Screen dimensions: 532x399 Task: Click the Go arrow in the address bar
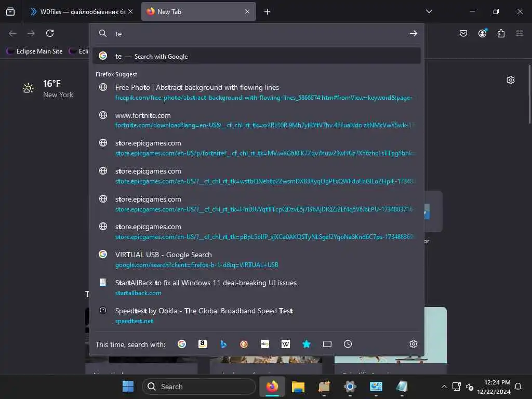tap(413, 34)
